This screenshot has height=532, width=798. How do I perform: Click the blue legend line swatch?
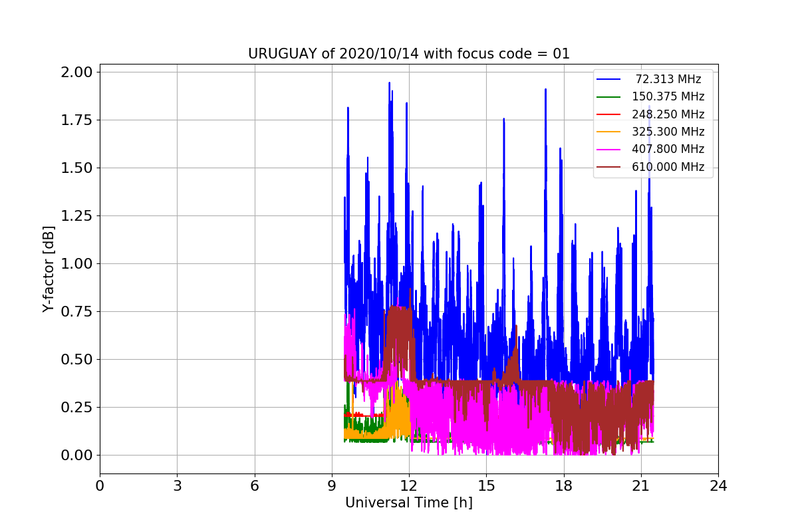pyautogui.click(x=608, y=80)
